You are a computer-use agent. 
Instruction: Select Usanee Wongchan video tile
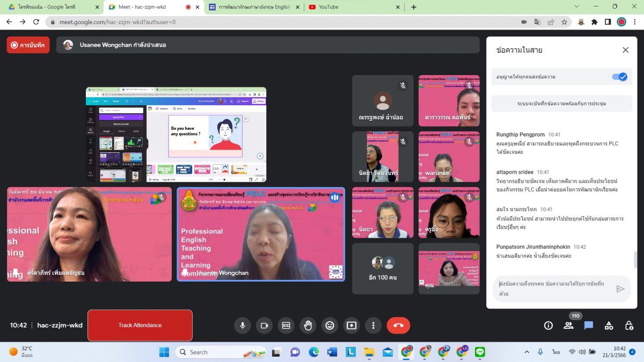[x=261, y=234]
